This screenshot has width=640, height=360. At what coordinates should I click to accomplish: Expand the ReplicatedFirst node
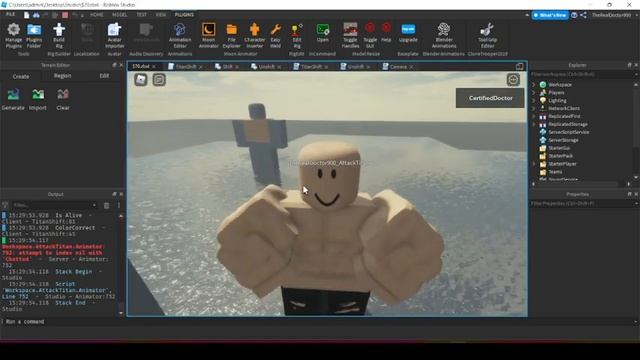pyautogui.click(x=534, y=116)
